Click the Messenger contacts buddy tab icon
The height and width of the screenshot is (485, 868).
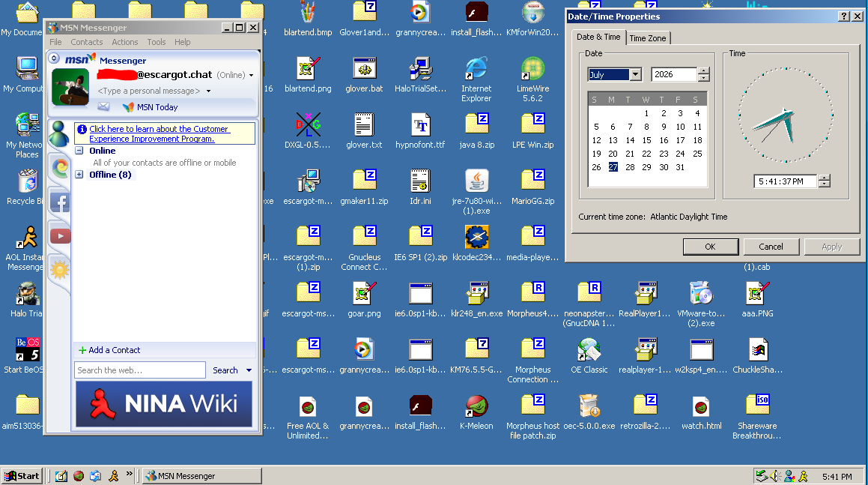(x=58, y=133)
